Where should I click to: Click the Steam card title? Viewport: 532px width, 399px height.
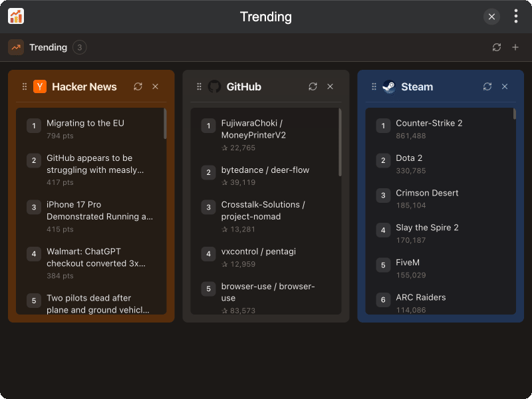point(417,86)
